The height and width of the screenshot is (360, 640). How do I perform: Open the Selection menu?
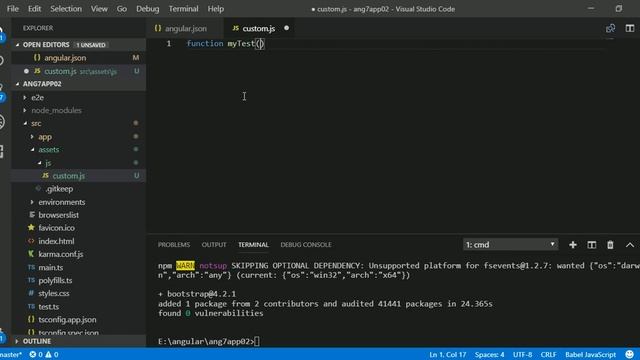point(66,9)
